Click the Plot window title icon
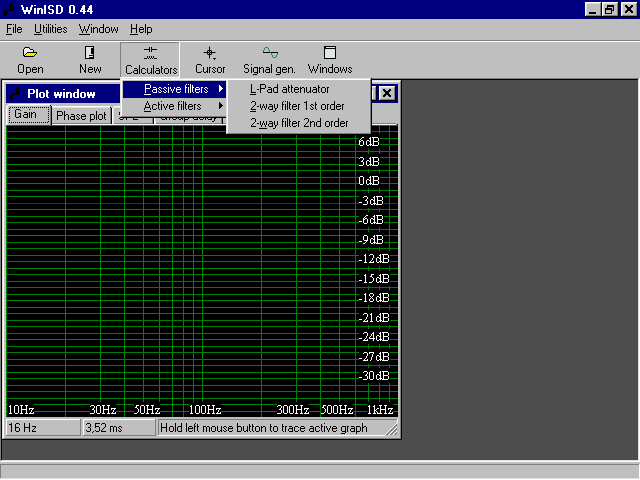 tap(16, 93)
